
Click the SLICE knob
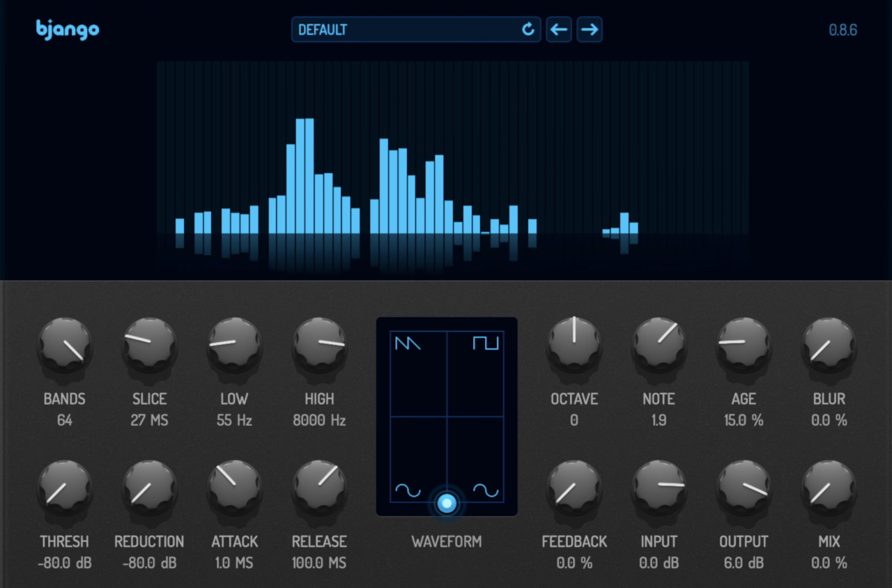(150, 346)
